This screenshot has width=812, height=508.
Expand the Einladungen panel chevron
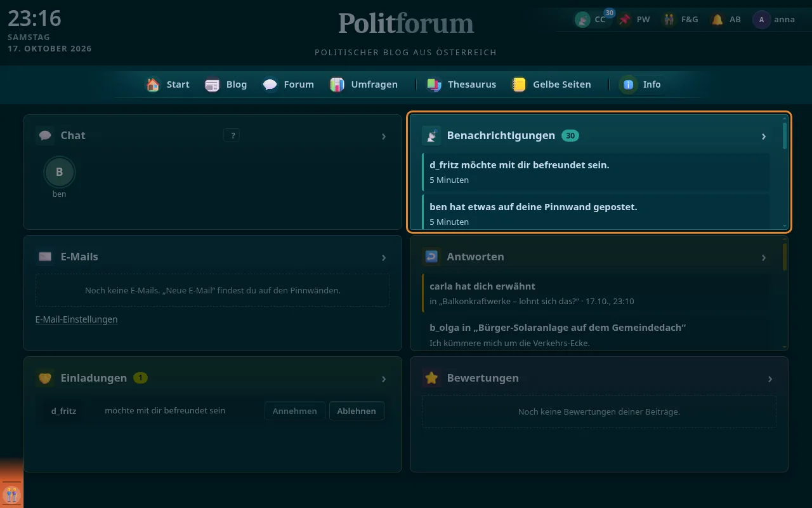pos(384,379)
